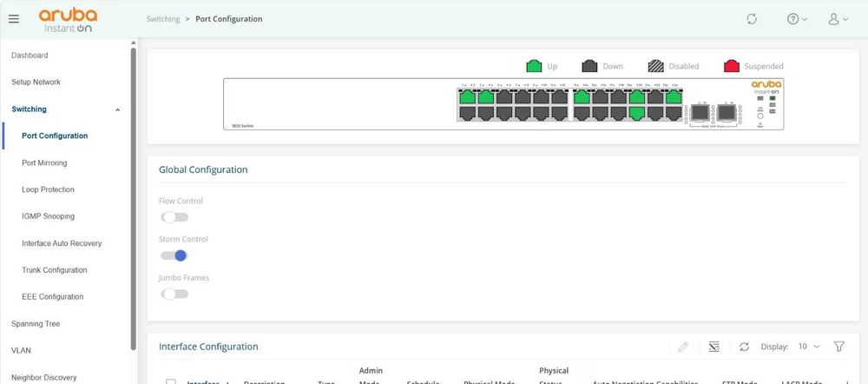Select Port Configuration in the sidebar

coord(55,136)
